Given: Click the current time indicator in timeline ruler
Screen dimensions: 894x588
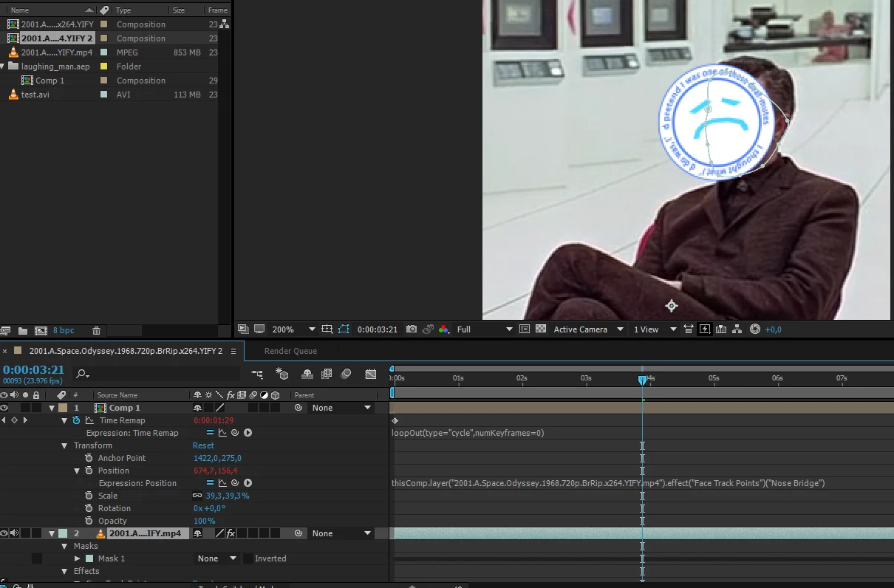Looking at the screenshot, I should click(x=642, y=380).
